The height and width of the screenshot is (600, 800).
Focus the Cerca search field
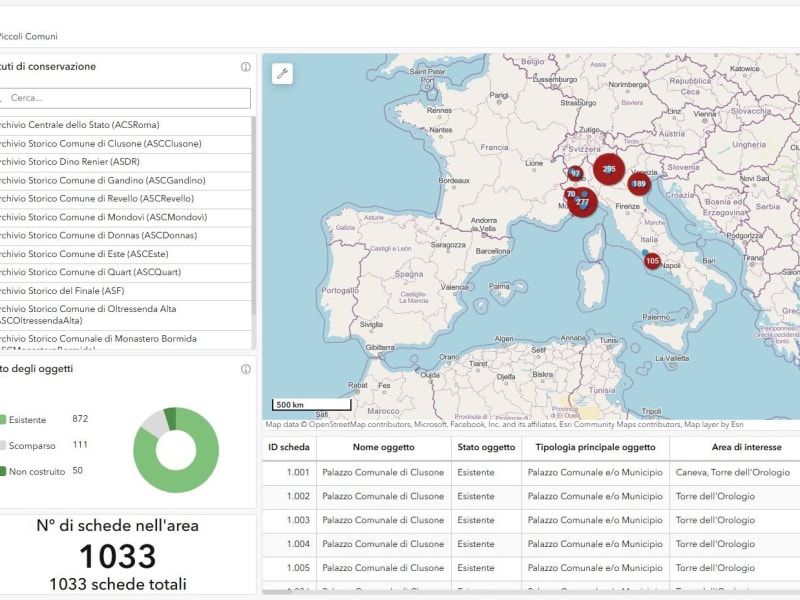125,98
